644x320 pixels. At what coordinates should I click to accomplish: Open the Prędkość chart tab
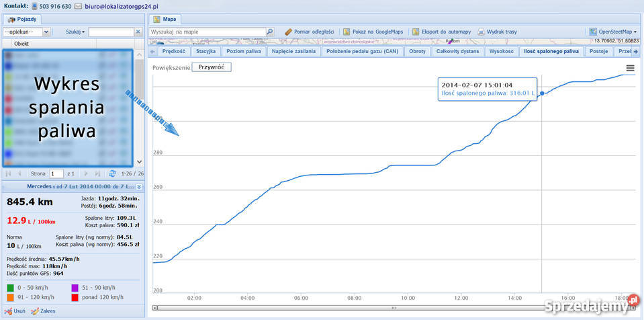[x=174, y=51]
